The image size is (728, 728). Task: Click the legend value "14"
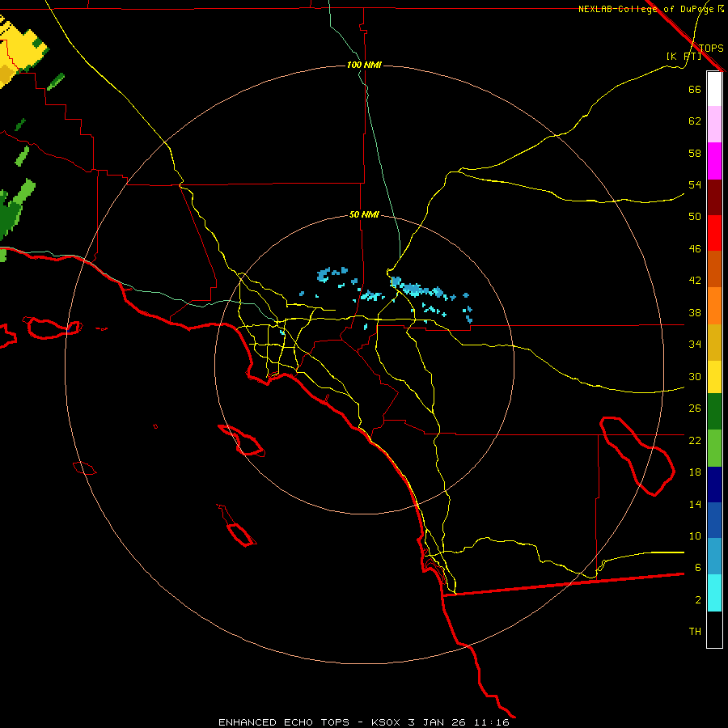[x=695, y=504]
